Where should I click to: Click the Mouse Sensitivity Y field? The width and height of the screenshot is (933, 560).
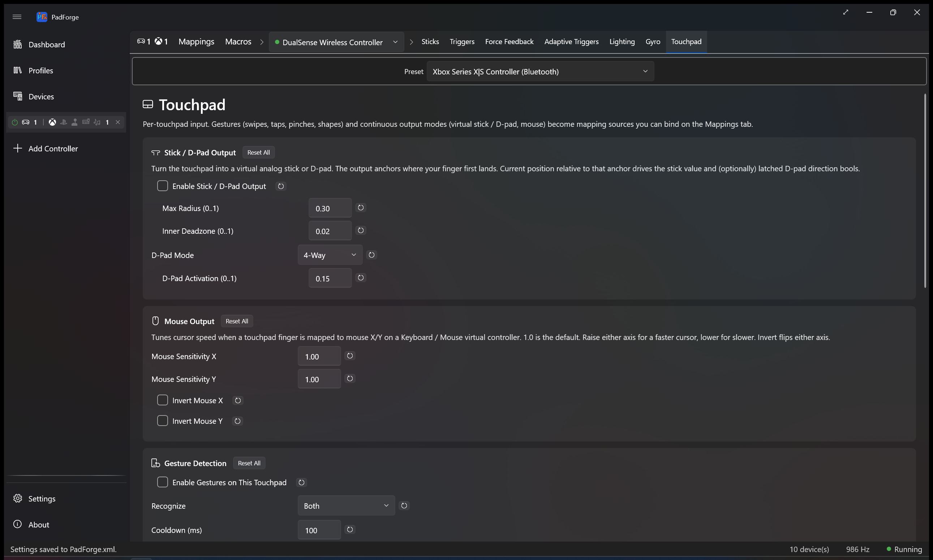click(319, 379)
